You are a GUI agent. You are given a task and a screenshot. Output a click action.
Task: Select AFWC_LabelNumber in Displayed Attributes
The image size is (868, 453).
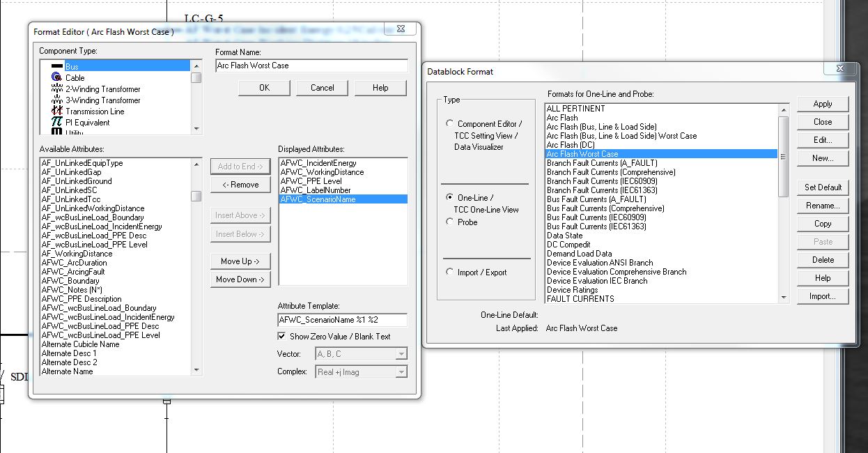point(343,190)
